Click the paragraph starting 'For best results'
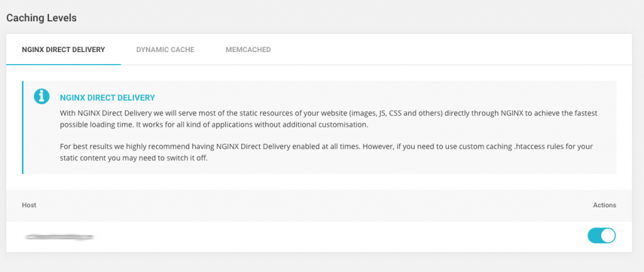Viewport: 644px width, 272px height. pyautogui.click(x=326, y=152)
